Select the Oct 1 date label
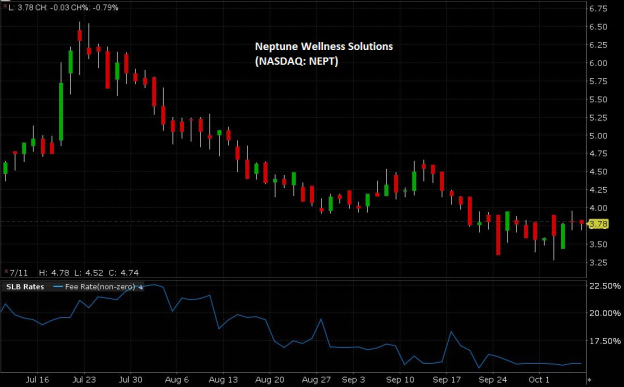This screenshot has width=624, height=387. (539, 379)
